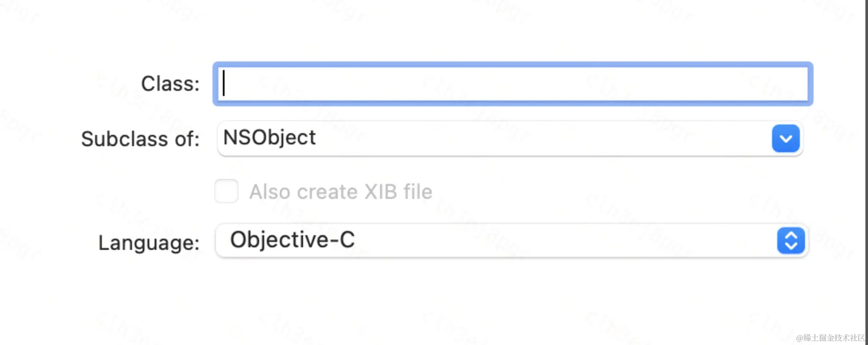Image resolution: width=868 pixels, height=345 pixels.
Task: Place the cursor at the start of the Class field
Action: pyautogui.click(x=225, y=84)
